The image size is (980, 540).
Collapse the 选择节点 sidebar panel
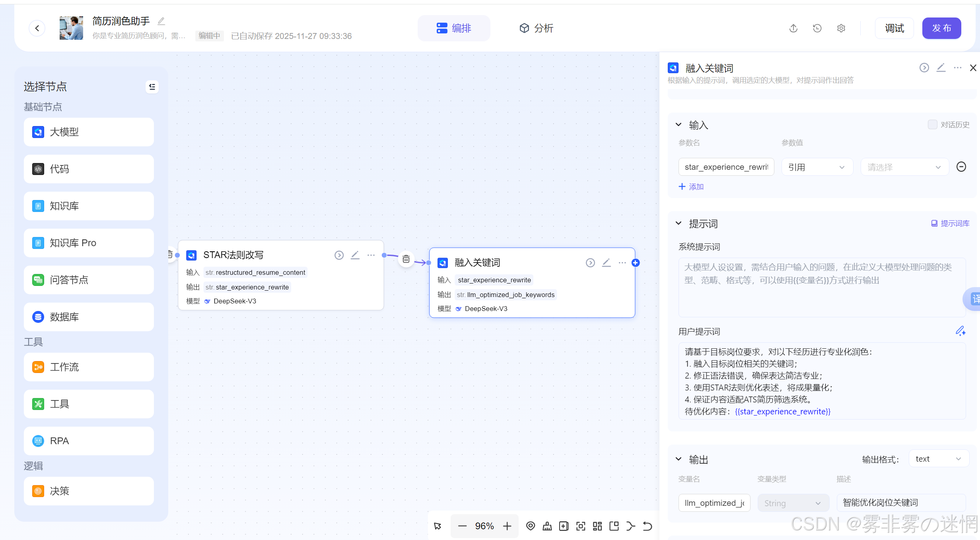point(152,86)
